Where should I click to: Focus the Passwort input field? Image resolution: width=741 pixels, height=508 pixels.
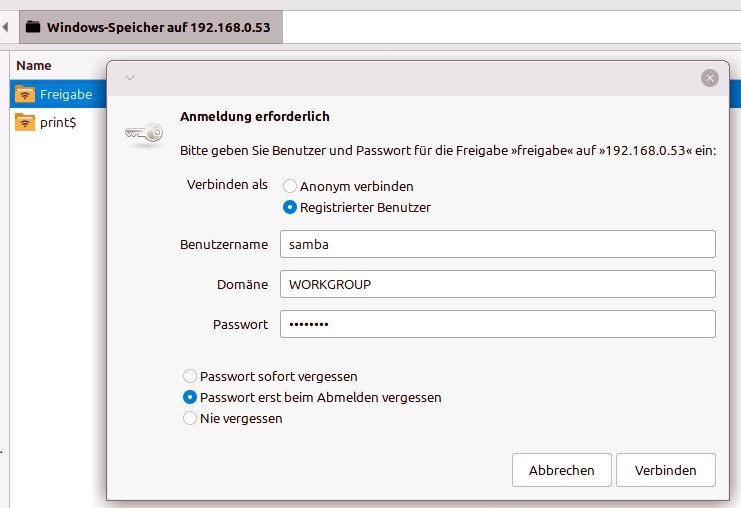pyautogui.click(x=497, y=324)
